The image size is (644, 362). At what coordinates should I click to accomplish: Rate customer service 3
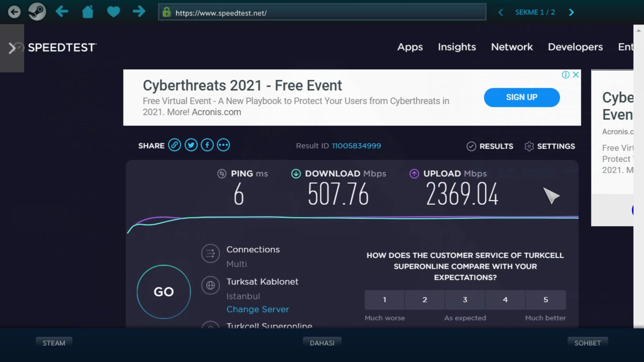(465, 300)
